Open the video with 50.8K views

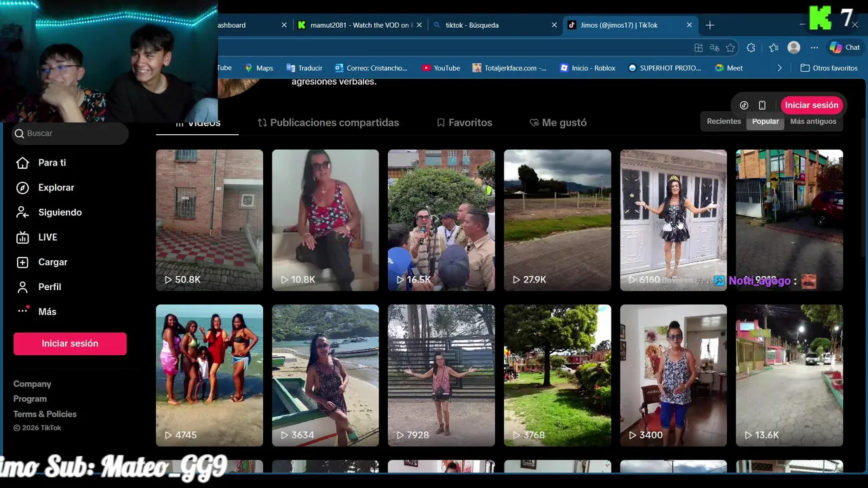tap(210, 220)
